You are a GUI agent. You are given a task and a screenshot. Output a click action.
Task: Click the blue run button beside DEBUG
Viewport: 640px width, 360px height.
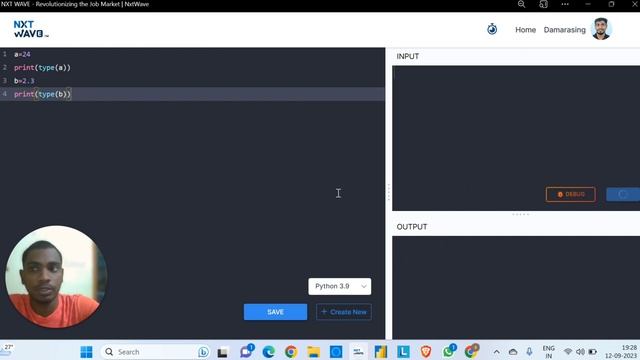click(x=623, y=194)
